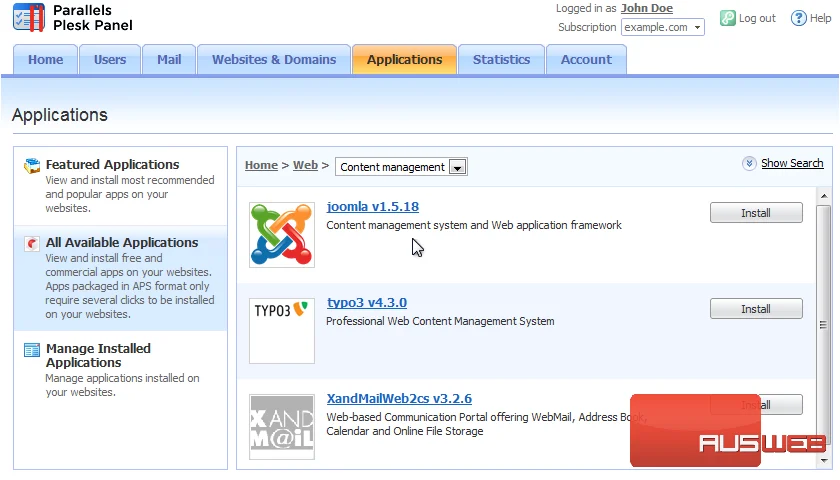Click the Applications page heading
Screen dimensions: 840x480
(60, 115)
